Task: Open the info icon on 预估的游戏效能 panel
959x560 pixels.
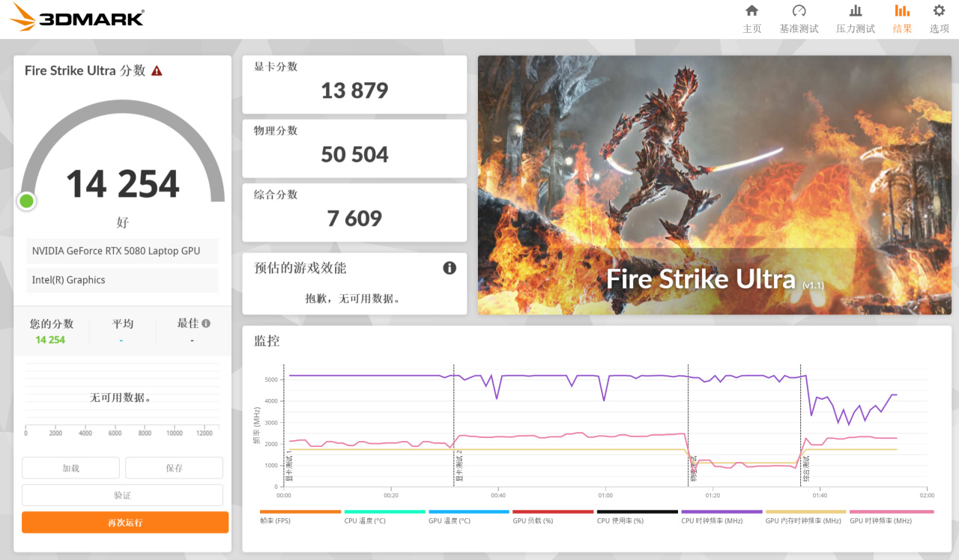Action: pos(449,268)
